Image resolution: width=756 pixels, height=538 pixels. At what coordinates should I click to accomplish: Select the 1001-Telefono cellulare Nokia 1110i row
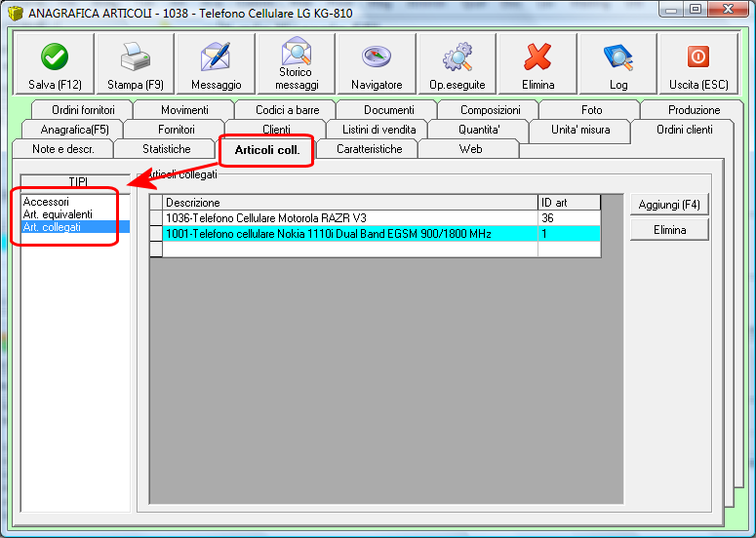point(350,234)
